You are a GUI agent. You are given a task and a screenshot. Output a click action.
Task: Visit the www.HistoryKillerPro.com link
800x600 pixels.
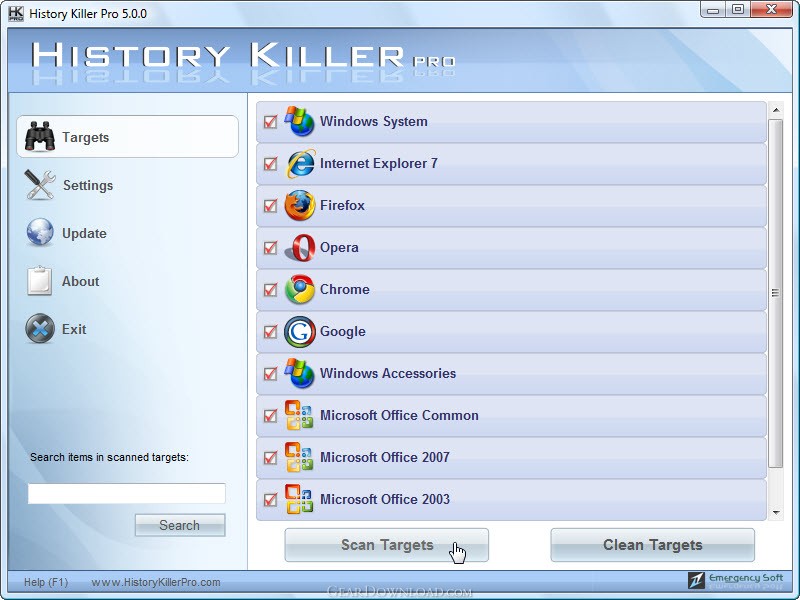tap(156, 582)
